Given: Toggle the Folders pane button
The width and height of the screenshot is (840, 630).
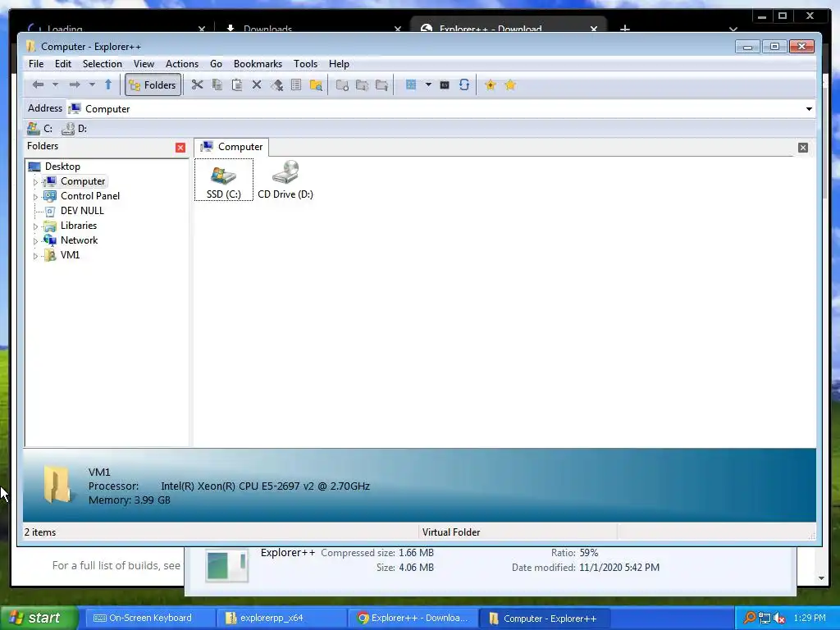Looking at the screenshot, I should click(x=153, y=84).
